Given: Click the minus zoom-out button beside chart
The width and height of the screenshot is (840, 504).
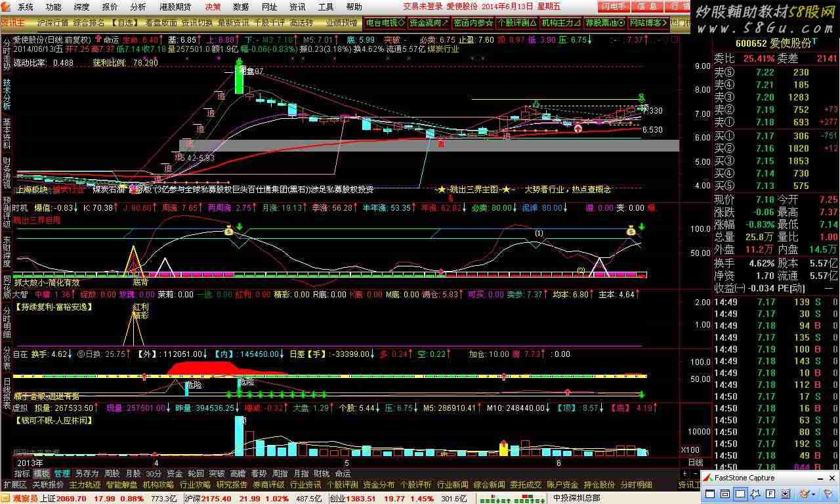Looking at the screenshot, I should click(696, 474).
